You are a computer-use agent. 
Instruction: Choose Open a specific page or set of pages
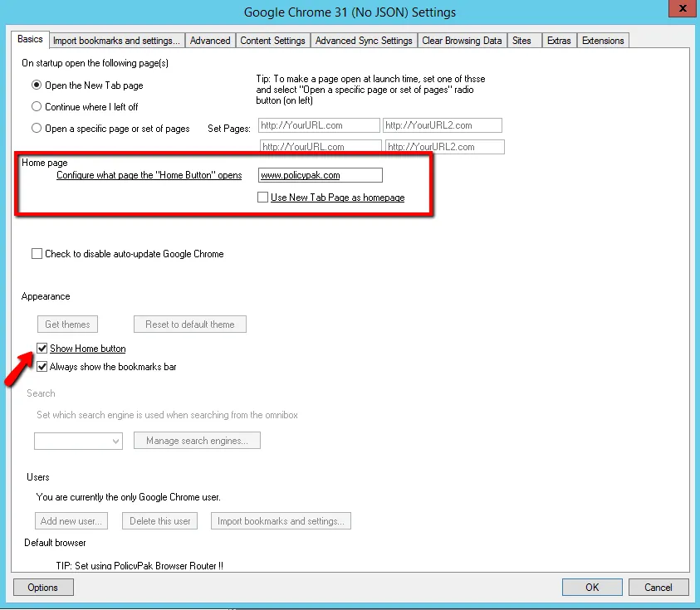click(x=37, y=129)
